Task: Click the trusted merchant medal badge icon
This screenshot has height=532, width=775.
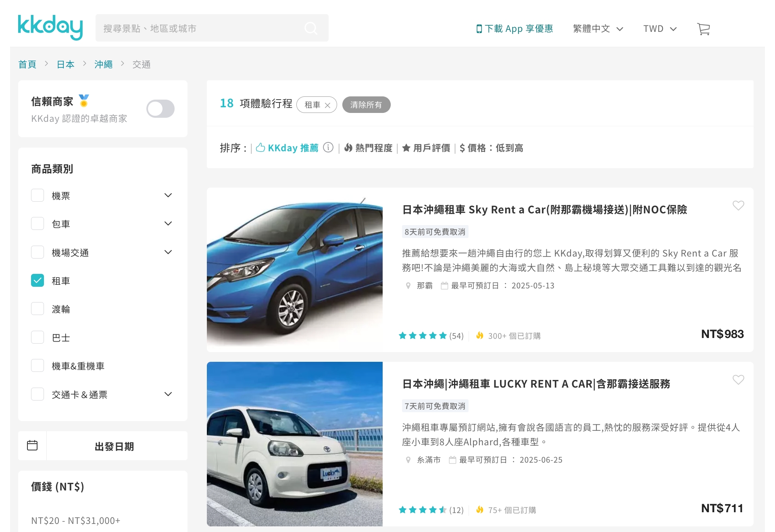Action: (84, 100)
